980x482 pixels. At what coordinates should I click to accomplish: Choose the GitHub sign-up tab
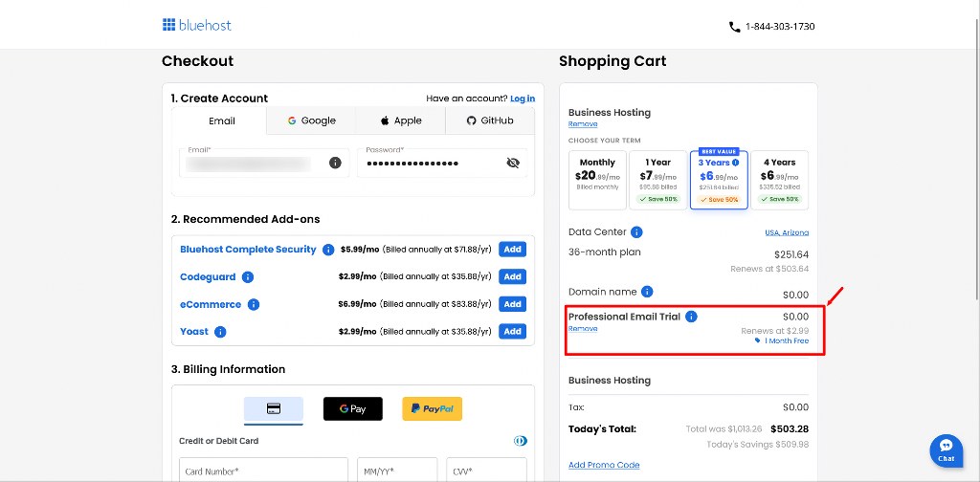[490, 121]
